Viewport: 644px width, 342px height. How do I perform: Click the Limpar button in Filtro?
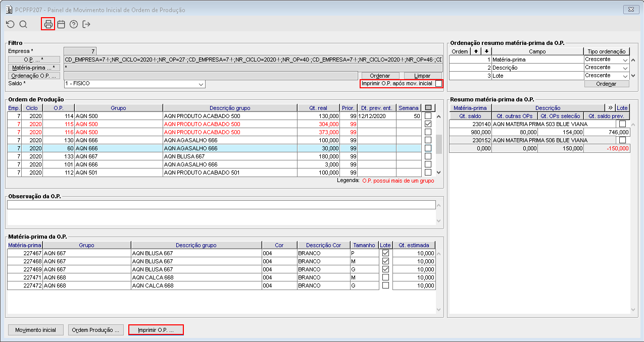pos(422,76)
